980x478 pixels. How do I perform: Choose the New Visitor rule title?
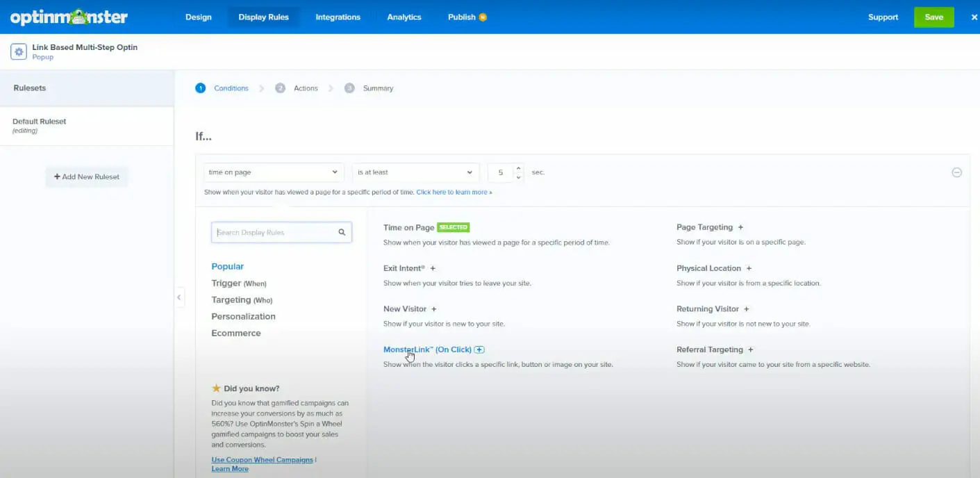[405, 309]
